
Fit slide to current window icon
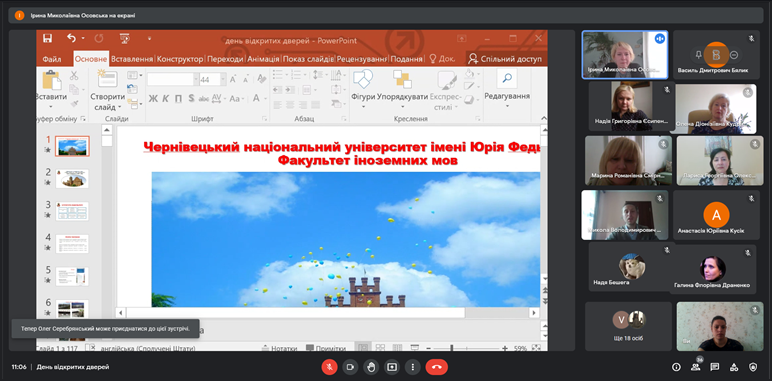tap(536, 348)
